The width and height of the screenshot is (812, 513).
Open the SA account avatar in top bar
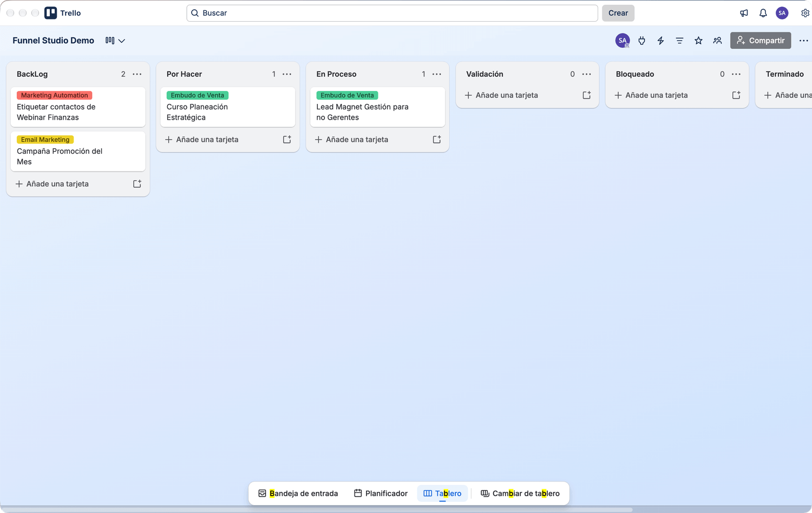tap(782, 13)
